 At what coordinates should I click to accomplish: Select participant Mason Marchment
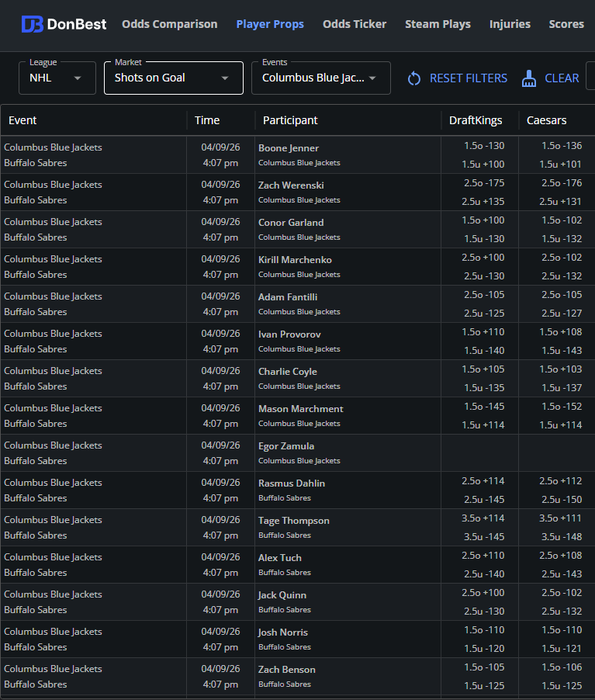pyautogui.click(x=301, y=409)
